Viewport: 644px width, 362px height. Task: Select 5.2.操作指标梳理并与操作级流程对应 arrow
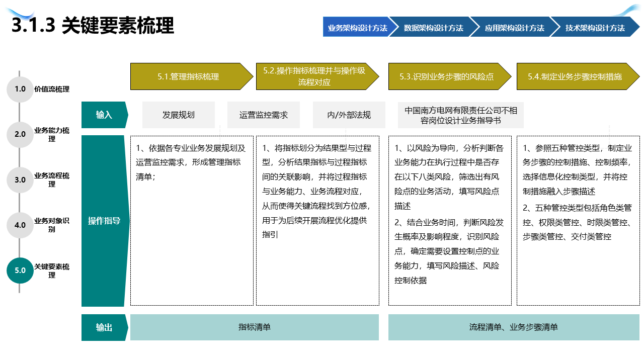(x=317, y=76)
